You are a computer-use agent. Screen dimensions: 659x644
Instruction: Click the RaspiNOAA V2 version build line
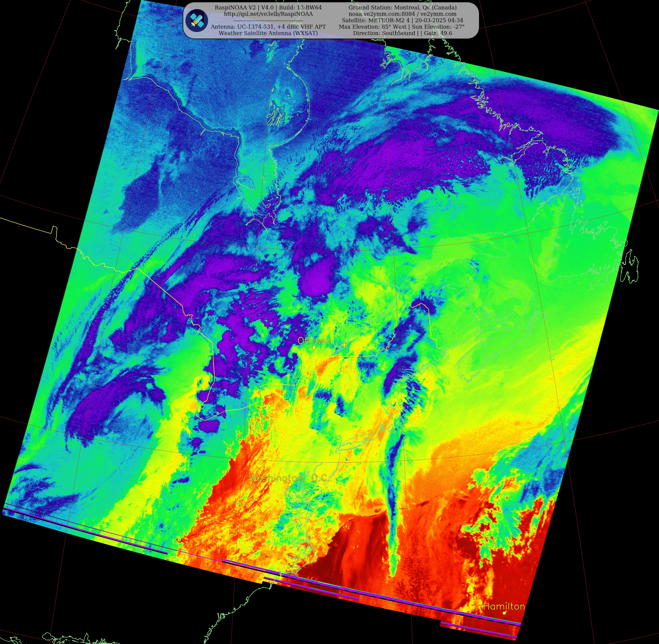[268, 7]
